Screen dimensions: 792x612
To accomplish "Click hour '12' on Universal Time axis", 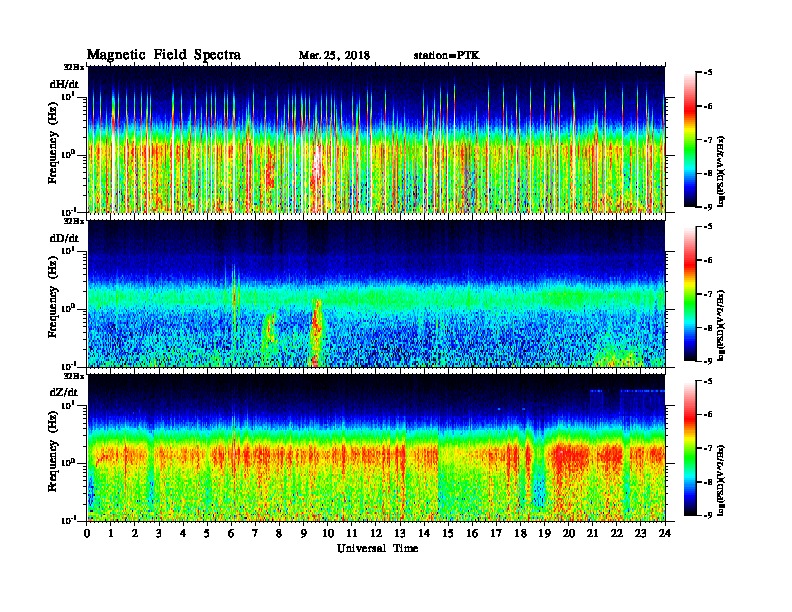I will [376, 534].
